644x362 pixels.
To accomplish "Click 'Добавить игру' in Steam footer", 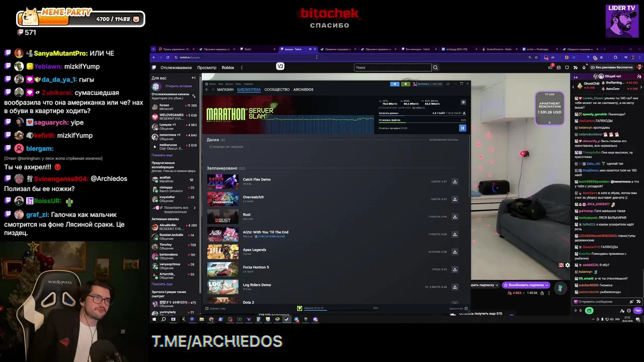I will pos(216,308).
